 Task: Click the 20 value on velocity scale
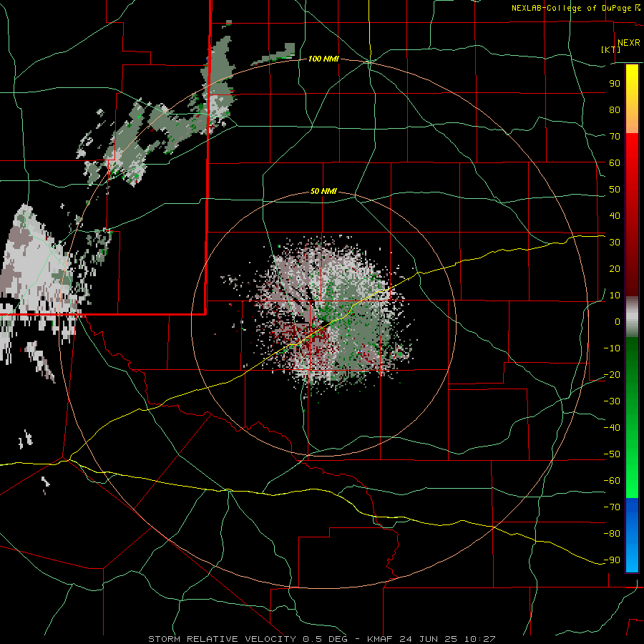(615, 269)
